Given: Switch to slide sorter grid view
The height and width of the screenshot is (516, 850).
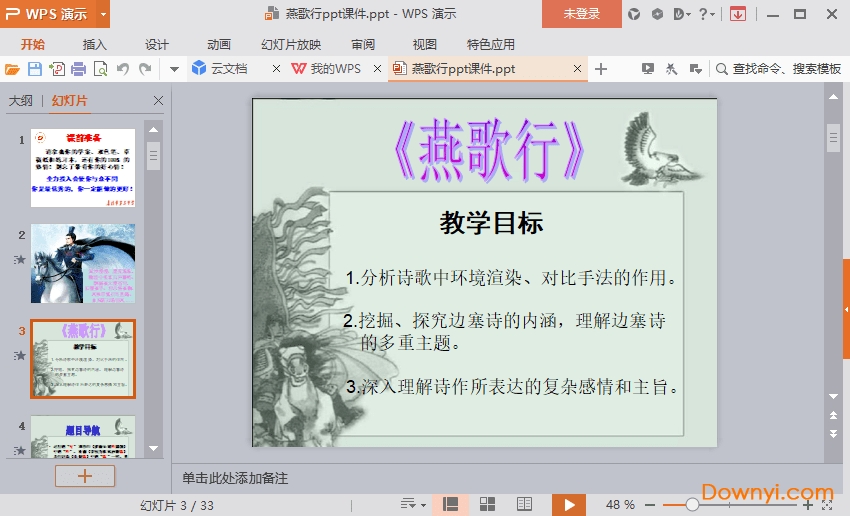Looking at the screenshot, I should pos(487,505).
